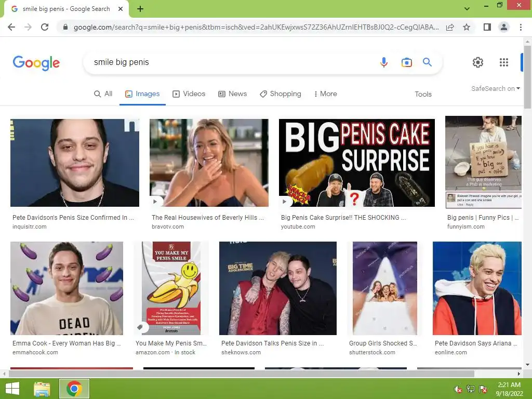
Task: Open the Big Penis Cake Surprise video thumbnail
Action: [x=356, y=163]
